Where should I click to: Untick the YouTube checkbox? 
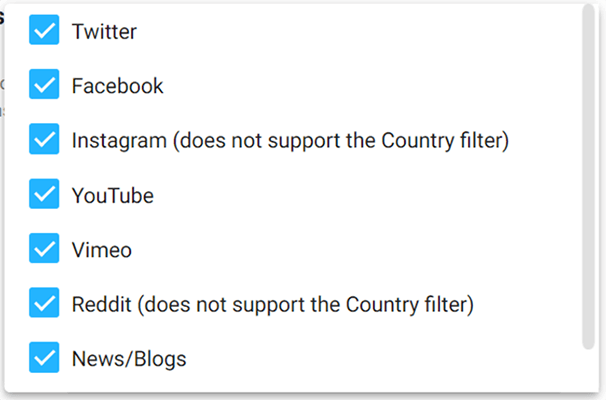pyautogui.click(x=44, y=195)
